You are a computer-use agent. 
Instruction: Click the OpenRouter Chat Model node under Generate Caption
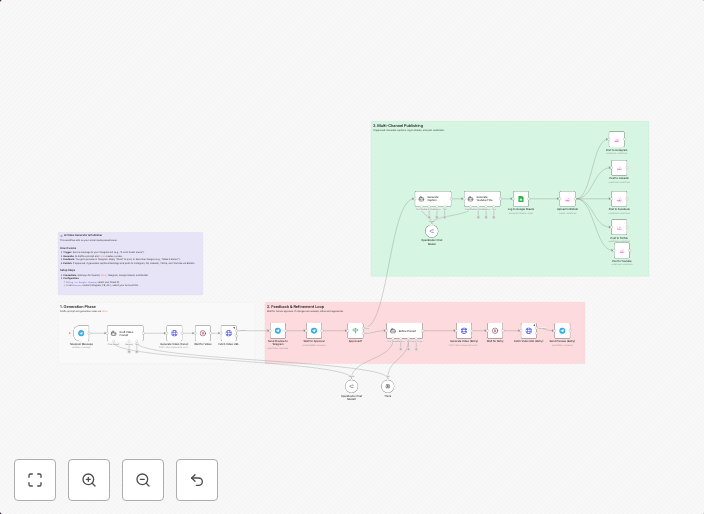(432, 231)
